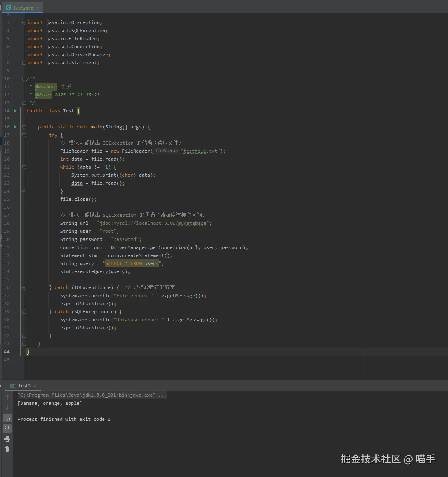Run the Test class from gutter arrow
Screen dimensions: 448x477
click(15, 111)
